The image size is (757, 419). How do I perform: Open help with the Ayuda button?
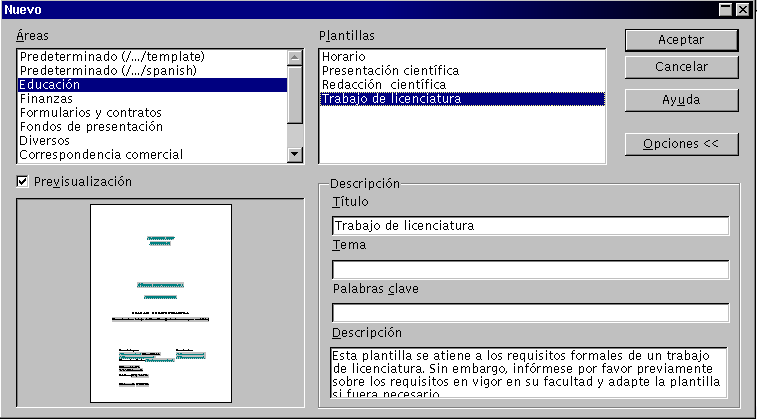[681, 100]
